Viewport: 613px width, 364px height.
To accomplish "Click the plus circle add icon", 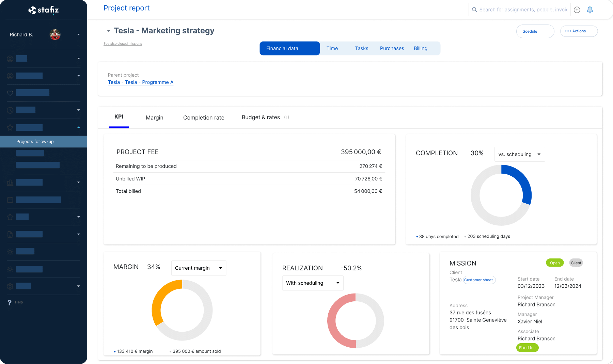I will pos(577,10).
